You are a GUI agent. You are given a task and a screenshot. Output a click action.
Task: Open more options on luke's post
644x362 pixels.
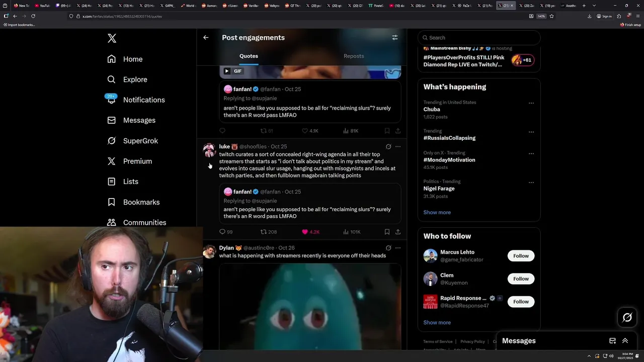tap(398, 147)
